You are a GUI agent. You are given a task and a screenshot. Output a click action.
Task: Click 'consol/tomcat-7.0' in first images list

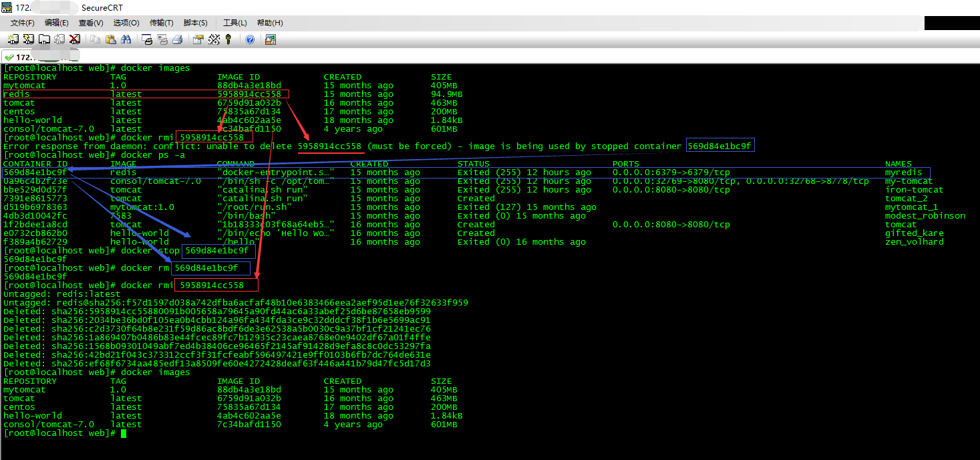tap(49, 129)
